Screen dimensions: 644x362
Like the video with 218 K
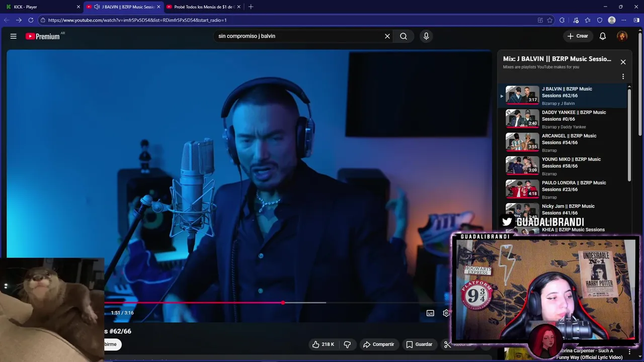323,344
